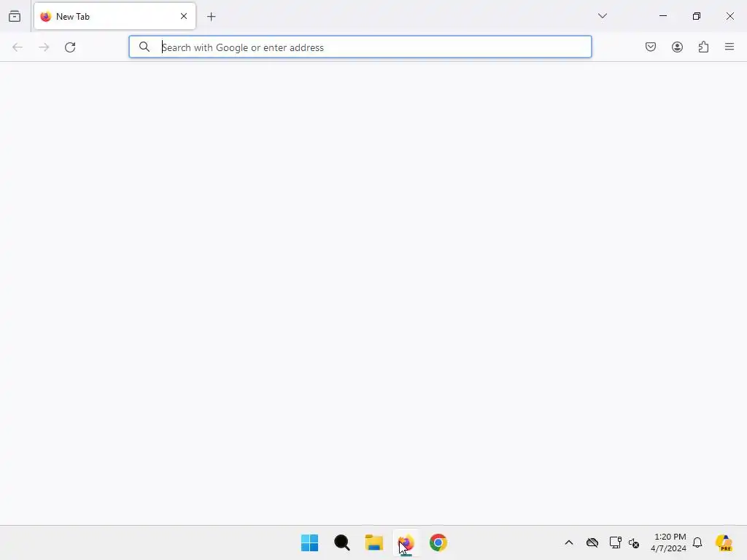Viewport: 747px width, 560px height.
Task: Expand the list all tabs chevron
Action: click(x=603, y=16)
